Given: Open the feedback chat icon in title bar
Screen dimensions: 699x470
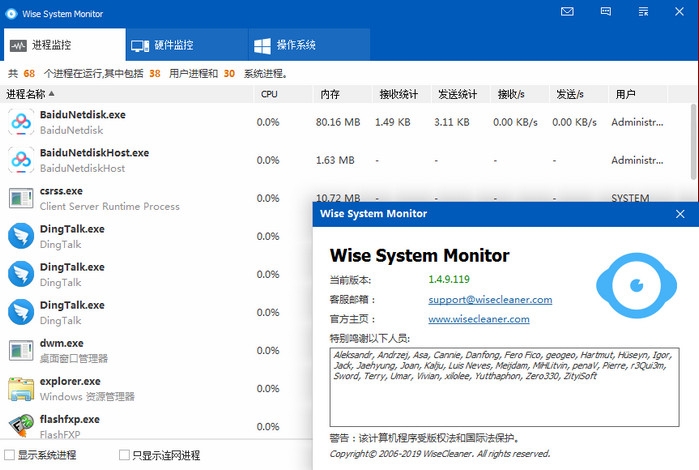Looking at the screenshot, I should [605, 12].
